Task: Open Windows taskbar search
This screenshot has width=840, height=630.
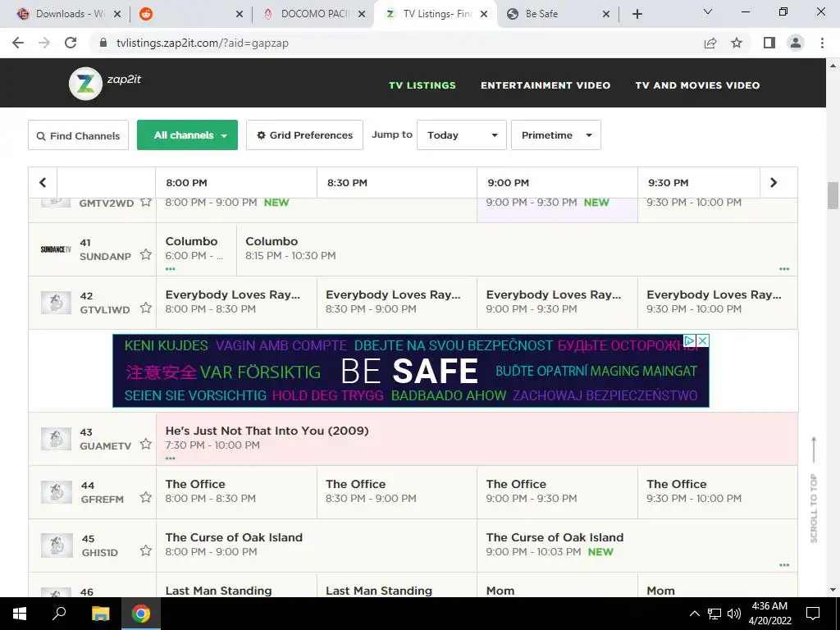Action: [x=59, y=613]
